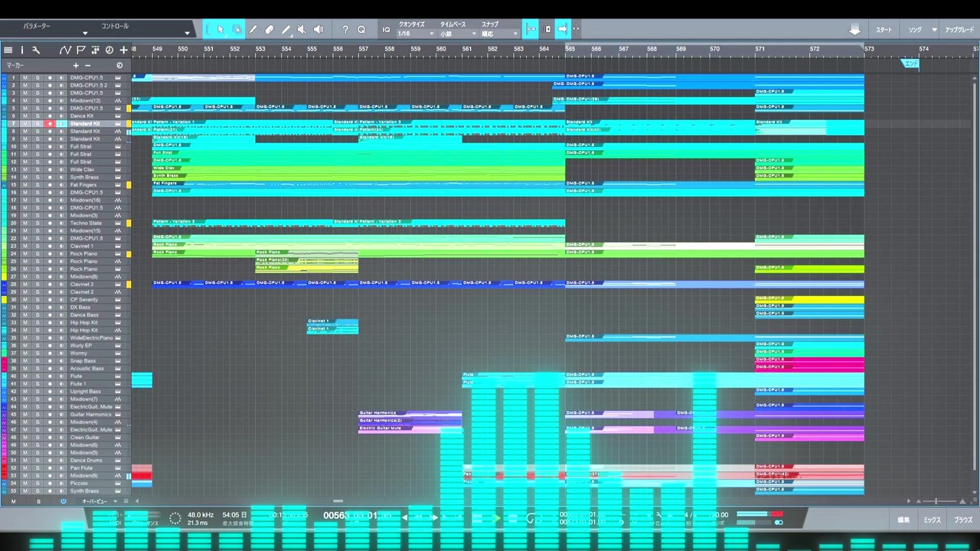Viewport: 980px width, 551px height.
Task: Click the global solo S at bottom left
Action: [38, 501]
